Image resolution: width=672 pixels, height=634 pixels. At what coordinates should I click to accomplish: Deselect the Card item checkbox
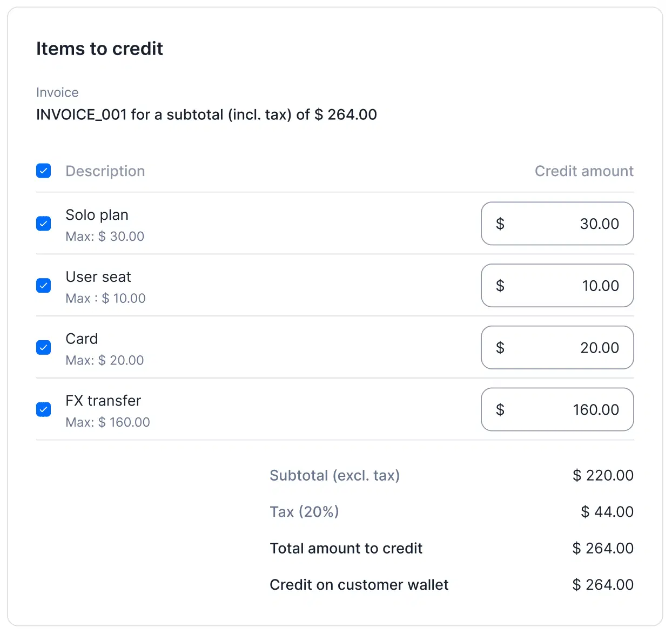coord(44,347)
